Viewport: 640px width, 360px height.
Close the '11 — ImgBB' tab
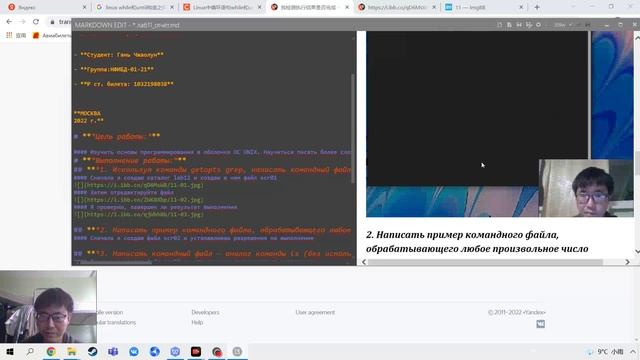pyautogui.click(x=521, y=7)
